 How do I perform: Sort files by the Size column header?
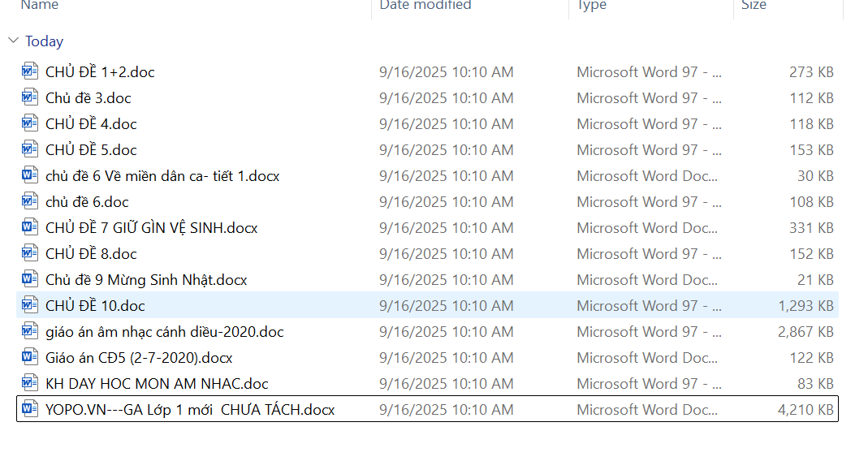pos(753,6)
